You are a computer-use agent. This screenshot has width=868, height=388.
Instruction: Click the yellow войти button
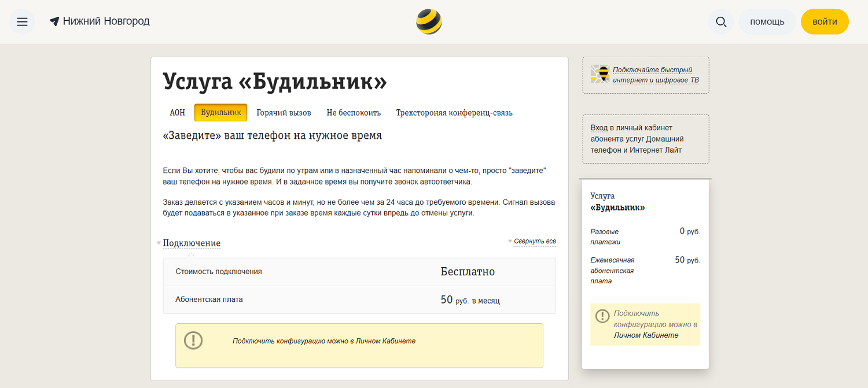[x=825, y=22]
